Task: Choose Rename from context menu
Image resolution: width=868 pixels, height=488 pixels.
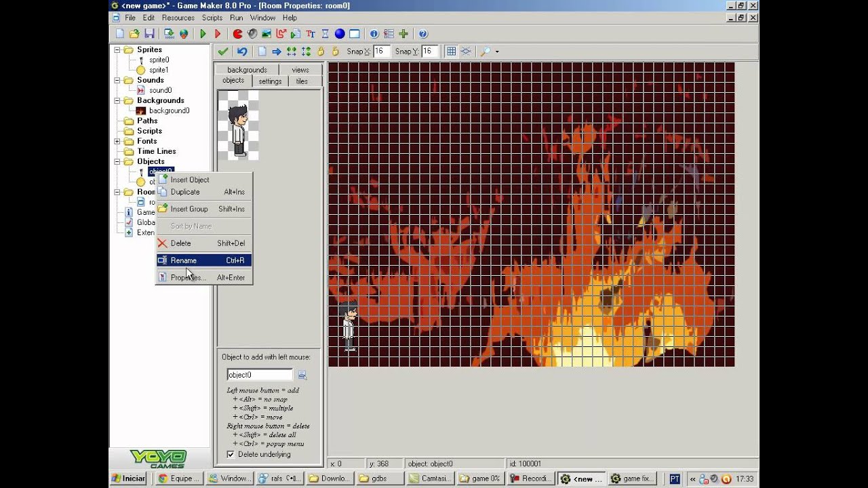Action: pos(204,260)
